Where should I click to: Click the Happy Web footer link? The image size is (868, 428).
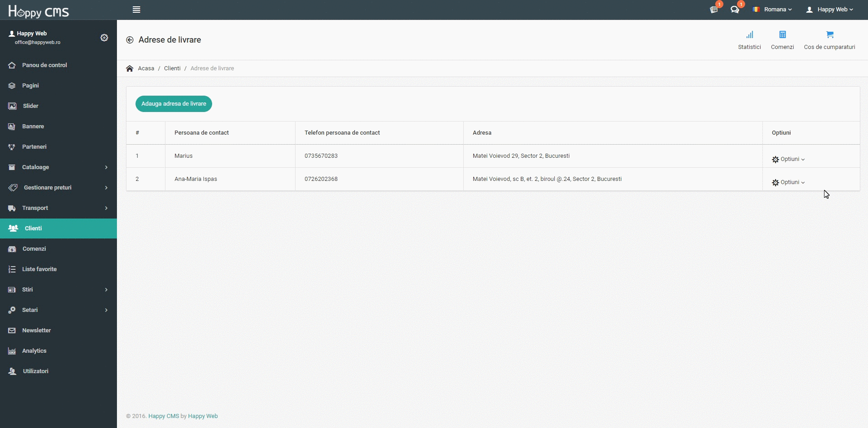point(203,416)
